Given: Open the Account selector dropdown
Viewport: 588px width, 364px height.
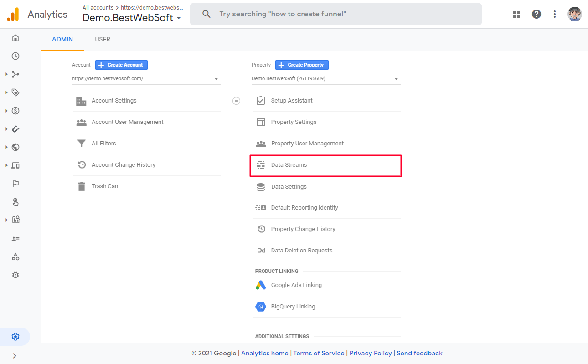Looking at the screenshot, I should pos(146,79).
